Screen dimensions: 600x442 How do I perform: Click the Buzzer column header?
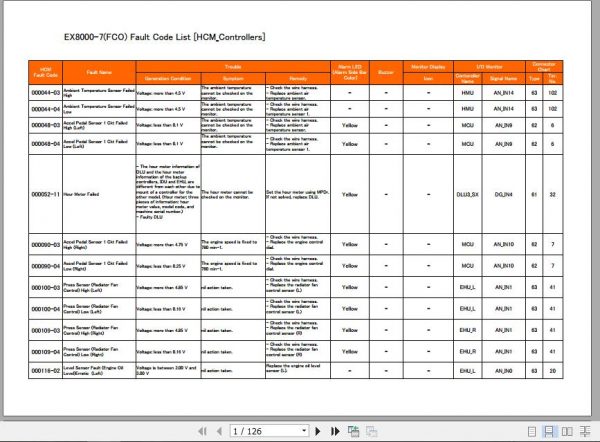point(386,72)
